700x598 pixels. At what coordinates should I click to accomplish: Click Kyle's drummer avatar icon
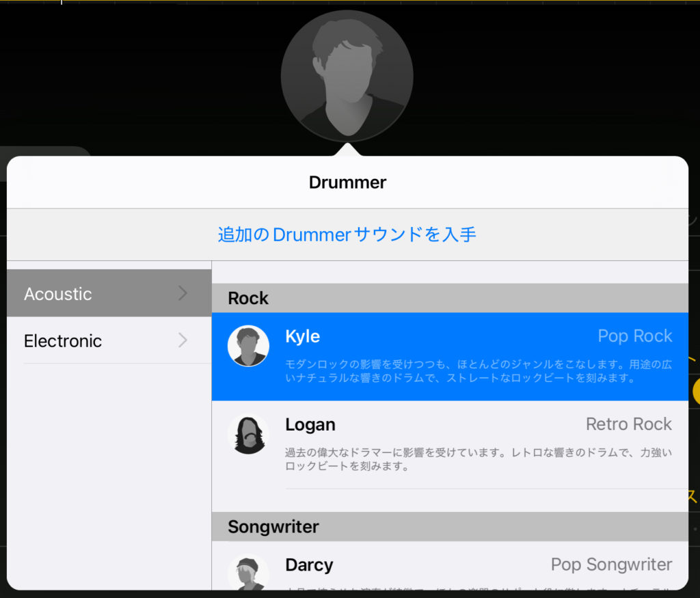pyautogui.click(x=249, y=346)
